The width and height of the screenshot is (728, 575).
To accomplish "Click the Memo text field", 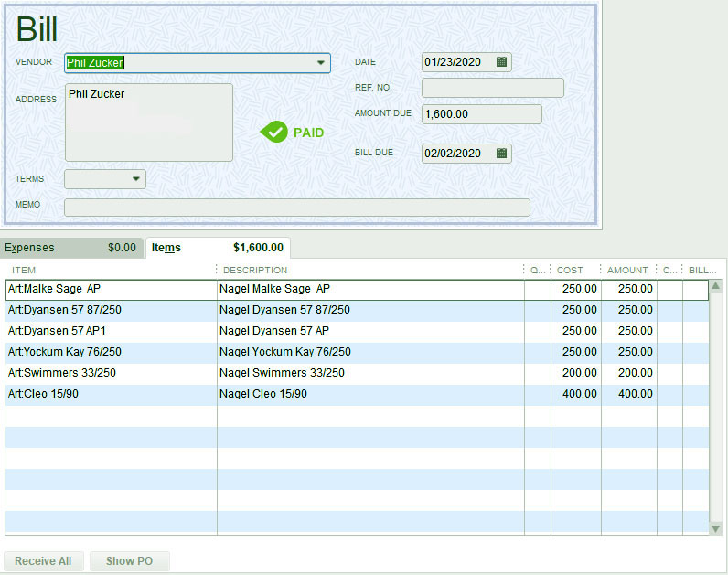I will coord(296,208).
